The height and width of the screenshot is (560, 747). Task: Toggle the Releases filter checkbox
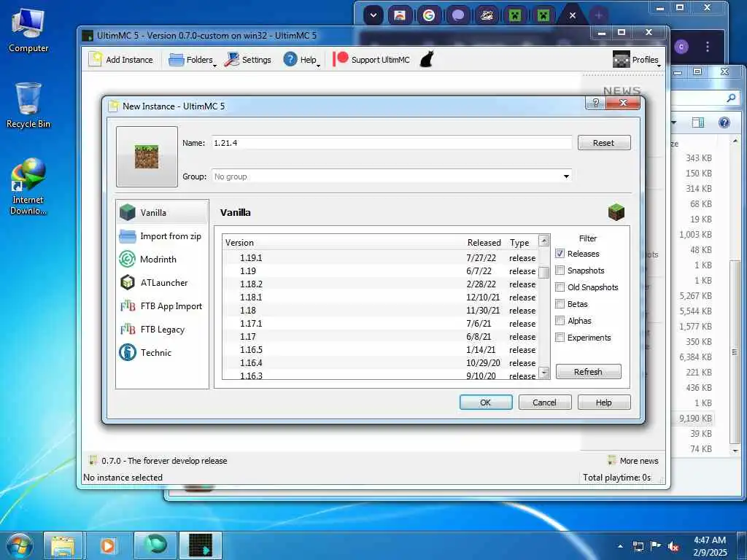coord(560,254)
